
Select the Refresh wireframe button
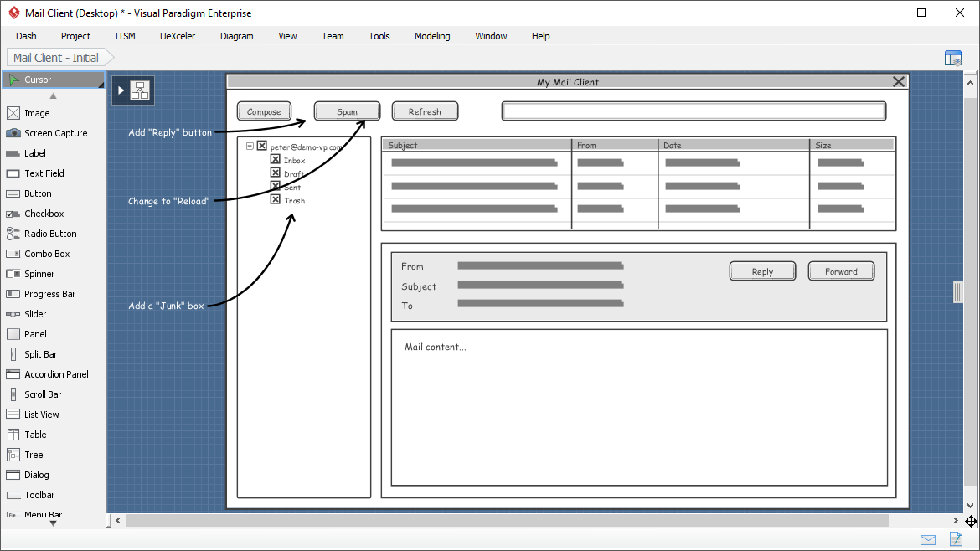coord(425,112)
